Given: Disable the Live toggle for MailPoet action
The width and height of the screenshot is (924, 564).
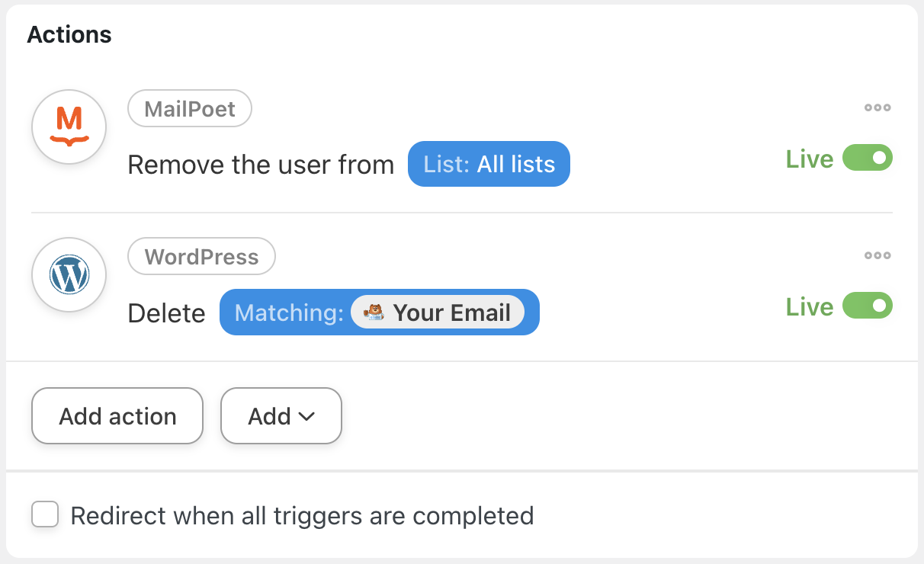Looking at the screenshot, I should point(868,159).
